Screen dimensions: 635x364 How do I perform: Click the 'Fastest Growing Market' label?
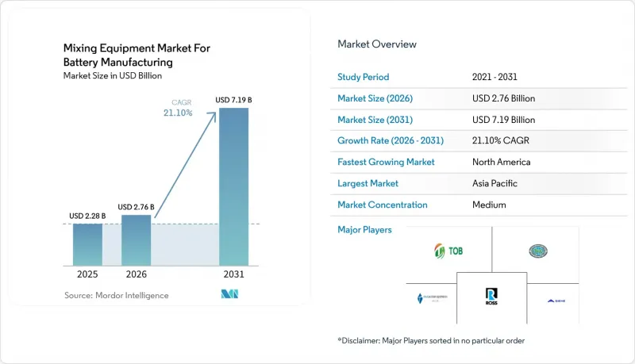(386, 162)
